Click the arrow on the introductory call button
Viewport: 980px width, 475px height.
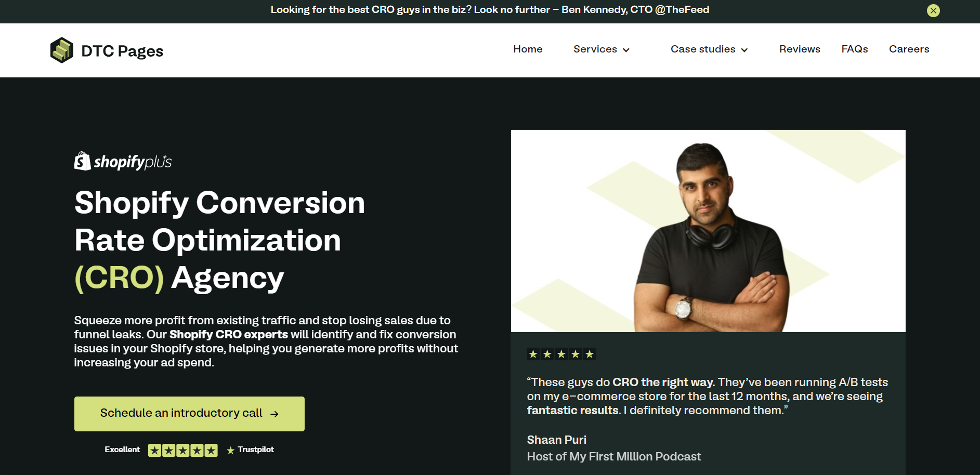[275, 414]
